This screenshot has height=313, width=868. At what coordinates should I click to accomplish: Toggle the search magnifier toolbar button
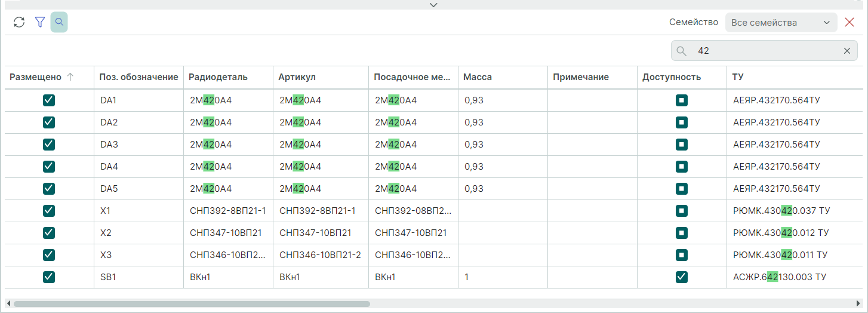[x=59, y=23]
